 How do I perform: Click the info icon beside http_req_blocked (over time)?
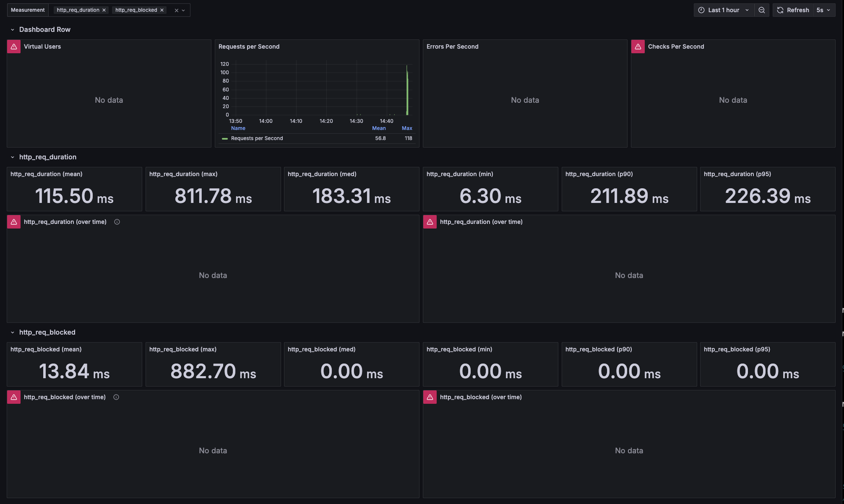click(x=116, y=397)
